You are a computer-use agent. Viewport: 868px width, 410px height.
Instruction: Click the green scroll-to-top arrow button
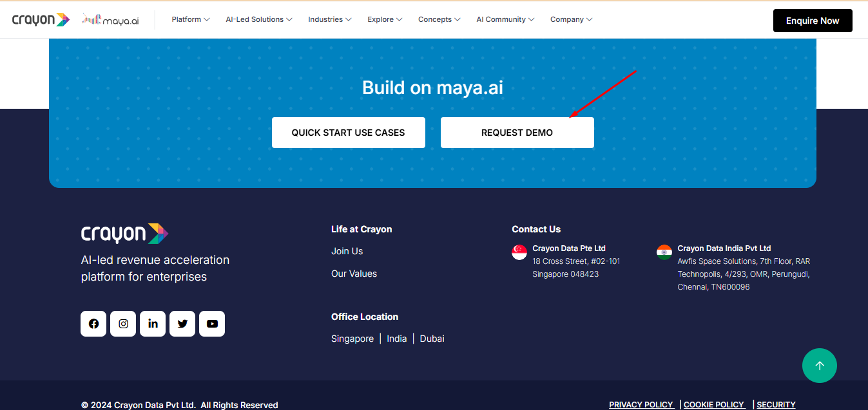pyautogui.click(x=820, y=366)
